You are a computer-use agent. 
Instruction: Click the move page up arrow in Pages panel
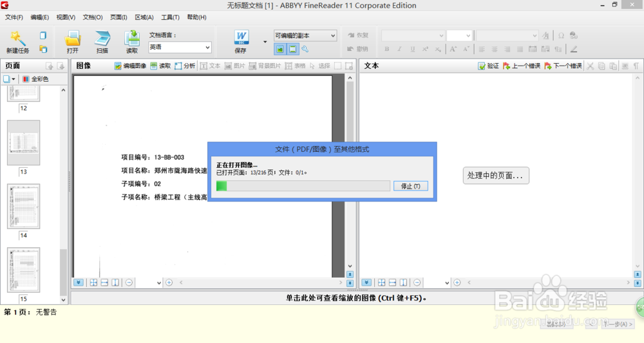tap(50, 66)
